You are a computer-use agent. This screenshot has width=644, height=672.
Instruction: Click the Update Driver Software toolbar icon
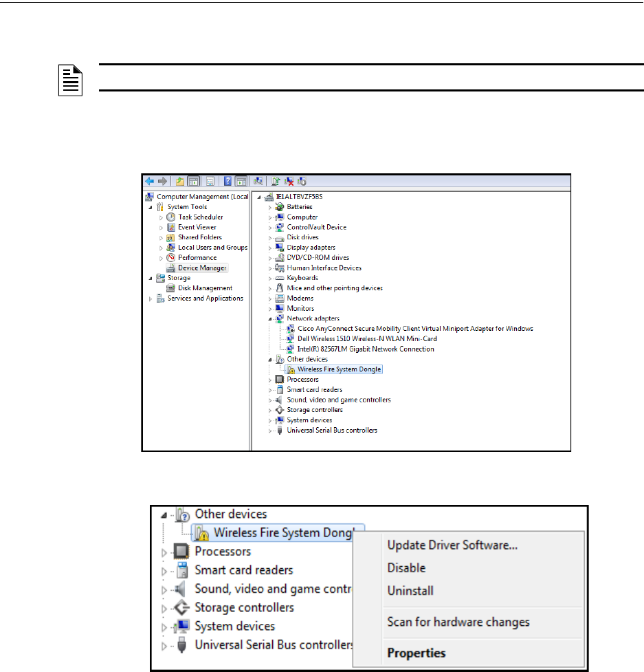[x=276, y=182]
